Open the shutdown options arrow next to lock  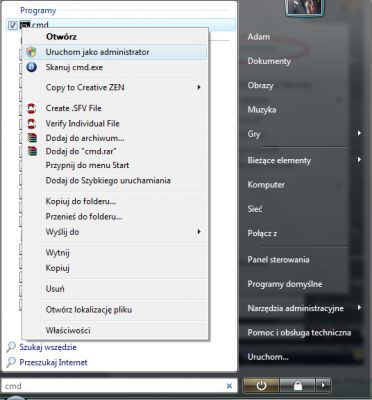click(x=323, y=386)
